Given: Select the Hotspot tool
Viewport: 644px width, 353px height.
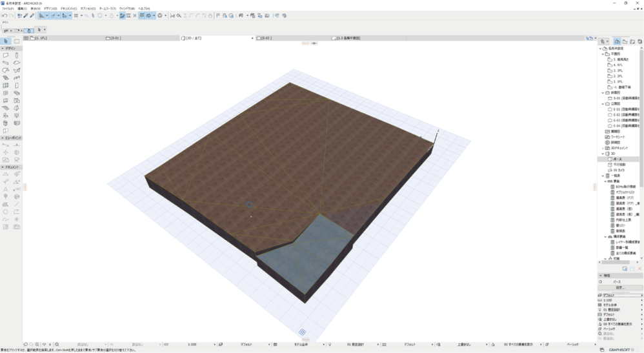Looking at the screenshot, I should pos(17,219).
